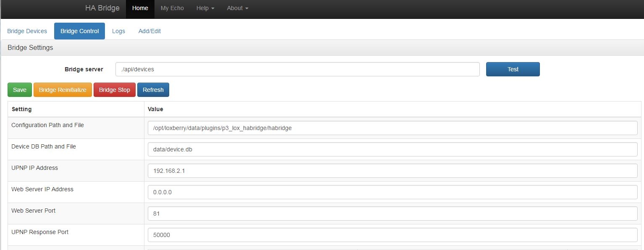The height and width of the screenshot is (250, 644).
Task: Expand the About dropdown menu
Action: pos(238,8)
